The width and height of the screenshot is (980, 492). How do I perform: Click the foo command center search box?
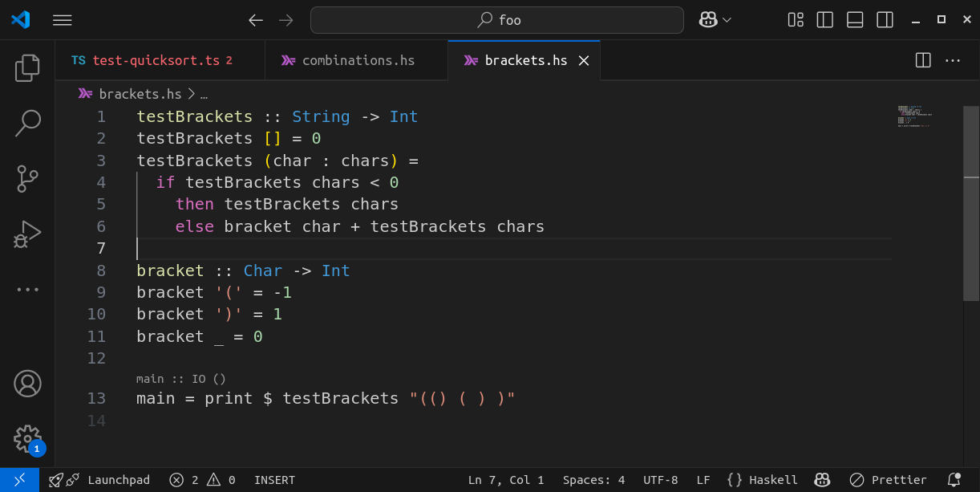[x=496, y=20]
